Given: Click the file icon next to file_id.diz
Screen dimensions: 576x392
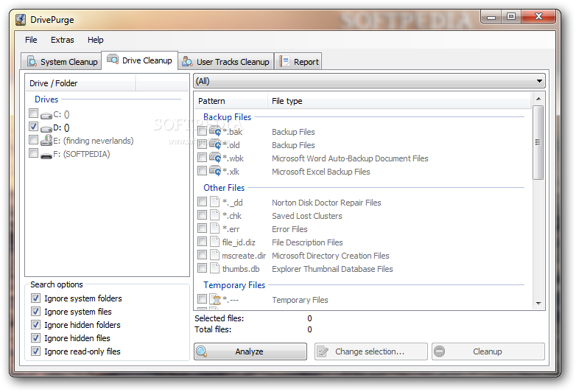Looking at the screenshot, I should point(214,242).
